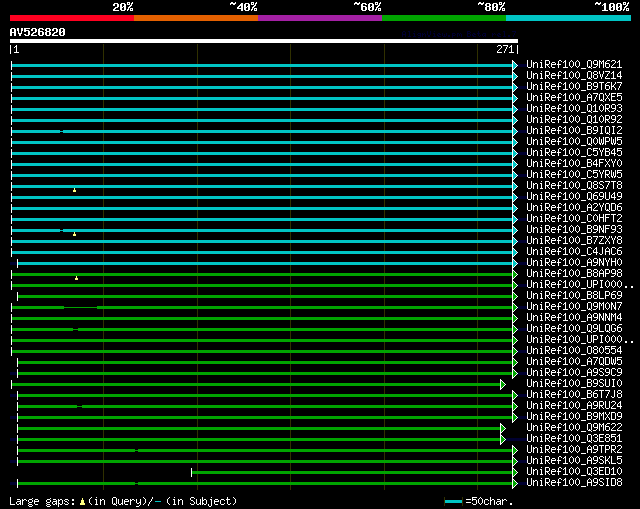
Task: Click the query end position 271
Action: tap(505, 49)
